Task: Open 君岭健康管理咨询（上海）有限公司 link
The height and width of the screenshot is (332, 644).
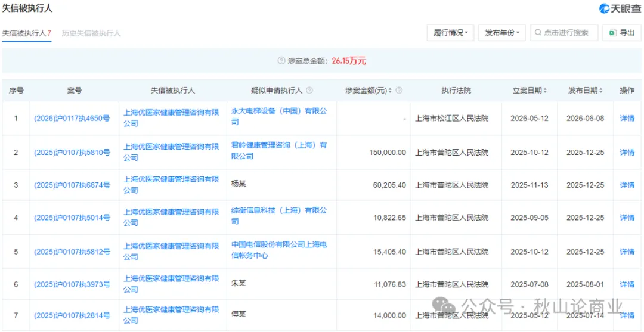Action: [279, 151]
